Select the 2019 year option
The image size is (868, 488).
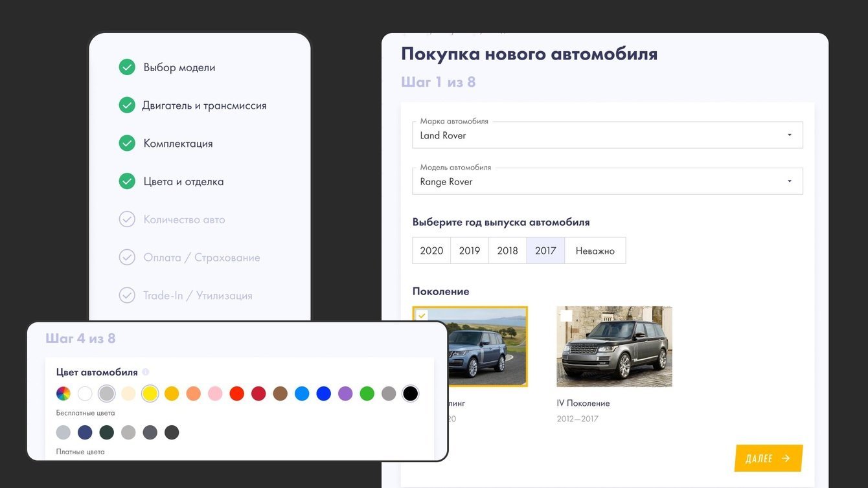pyautogui.click(x=470, y=250)
